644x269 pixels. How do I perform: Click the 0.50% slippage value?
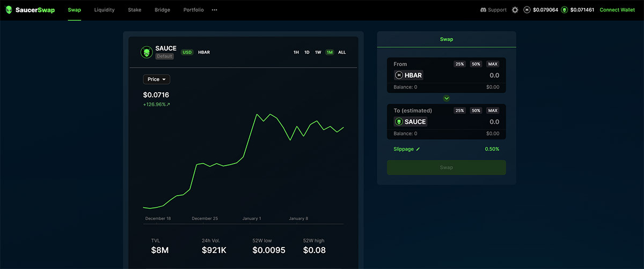(492, 149)
